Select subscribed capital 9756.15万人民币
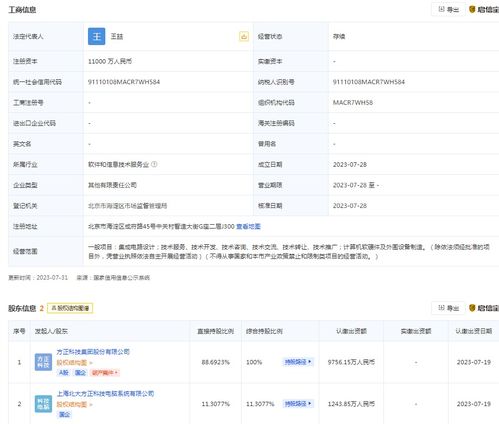499x424 pixels. point(351,362)
